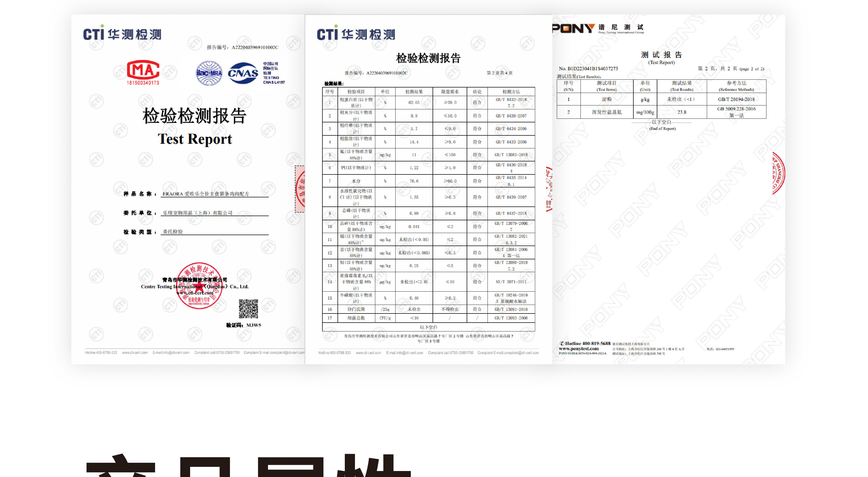This screenshot has width=868, height=477.
Task: Click the cover page report thumbnail
Action: click(188, 168)
